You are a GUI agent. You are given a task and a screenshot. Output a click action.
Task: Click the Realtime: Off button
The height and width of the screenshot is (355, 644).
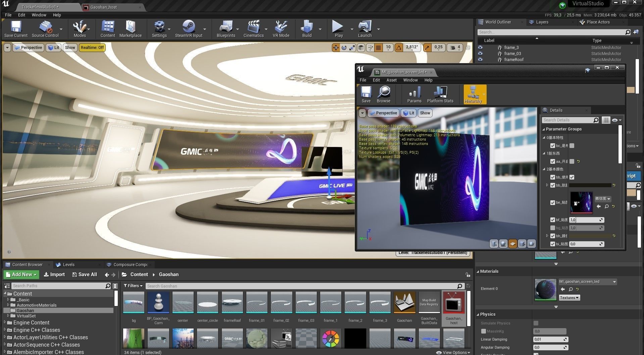[x=92, y=48]
